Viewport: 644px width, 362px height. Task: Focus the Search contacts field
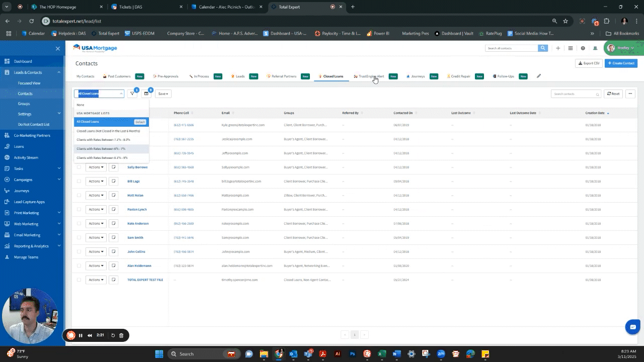[x=576, y=94]
